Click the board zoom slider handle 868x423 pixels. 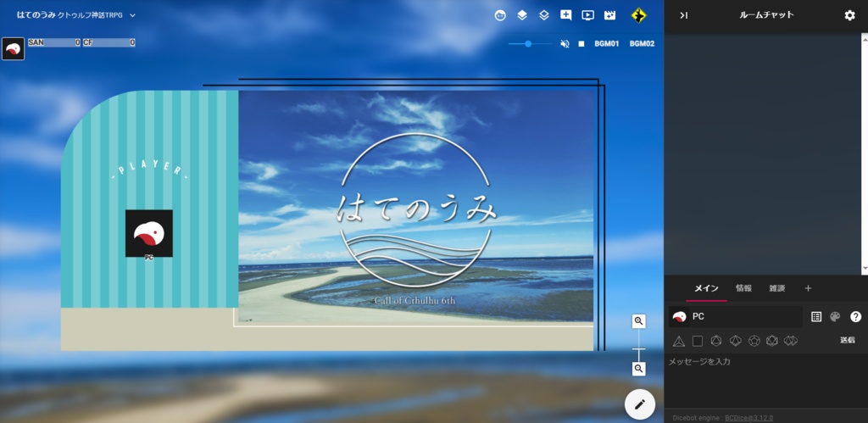pyautogui.click(x=639, y=348)
